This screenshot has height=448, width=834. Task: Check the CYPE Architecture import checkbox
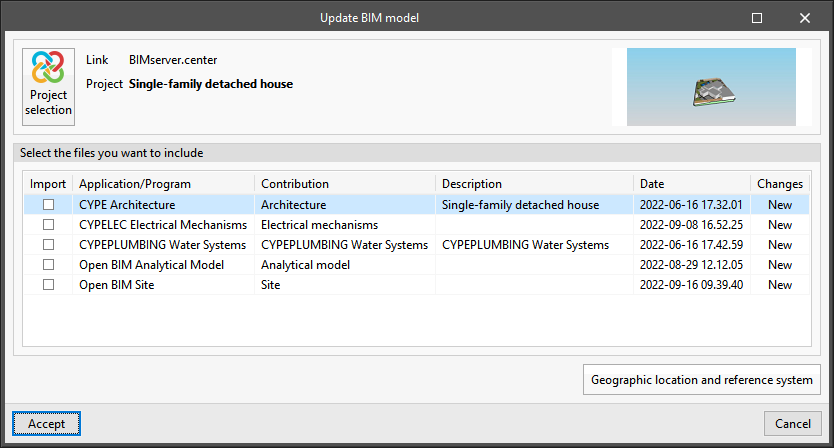(x=48, y=205)
